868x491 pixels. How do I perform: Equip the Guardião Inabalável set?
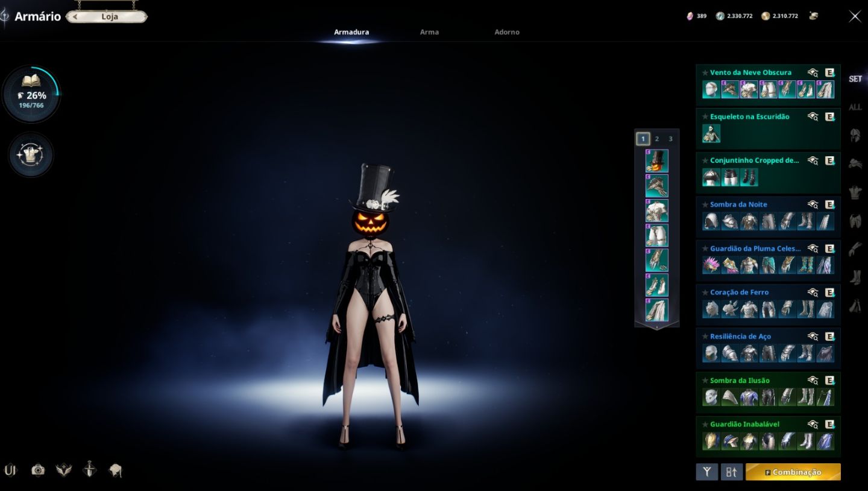coord(830,424)
